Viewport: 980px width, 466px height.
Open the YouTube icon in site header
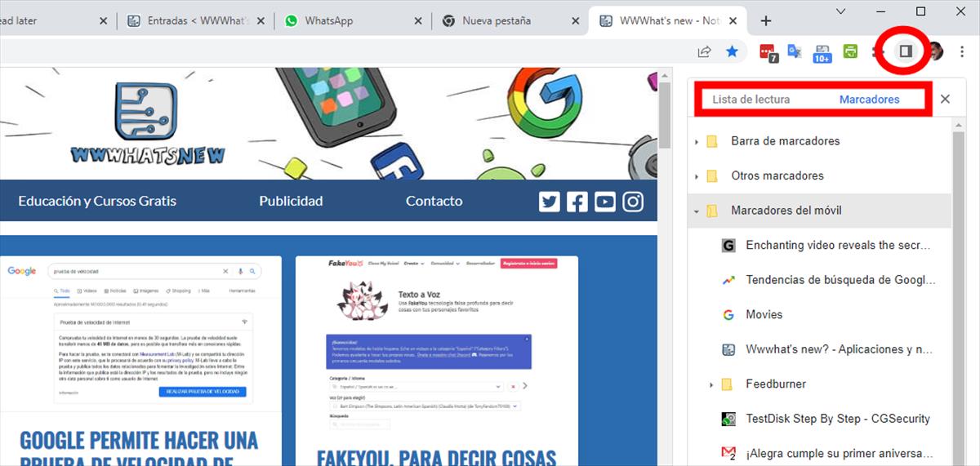[605, 202]
